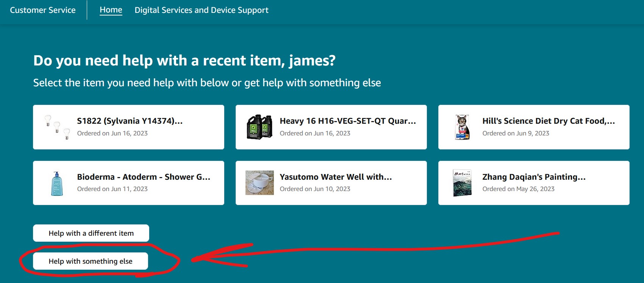Select the S1822 Sylvania Y14374 item title

(130, 121)
